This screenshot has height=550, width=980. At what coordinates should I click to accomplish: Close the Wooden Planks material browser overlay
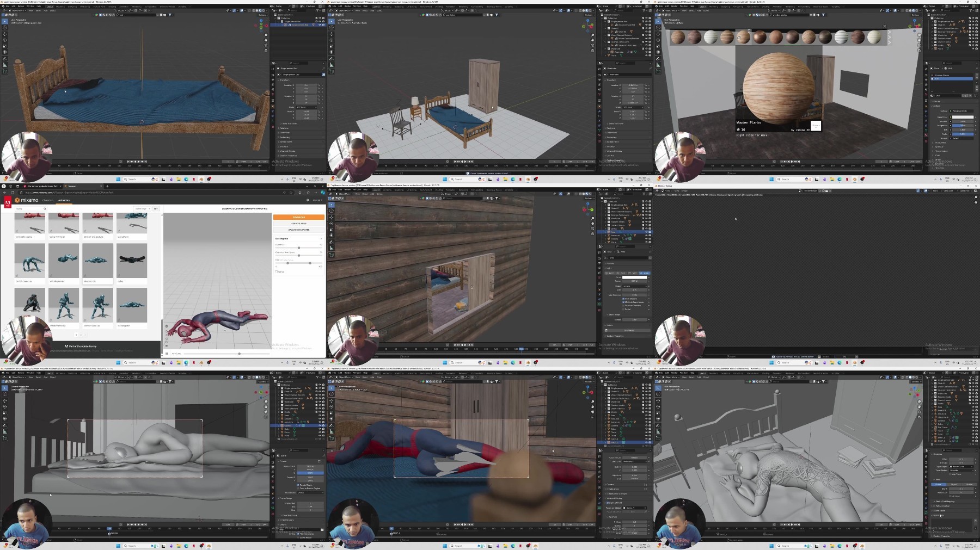coord(885,26)
